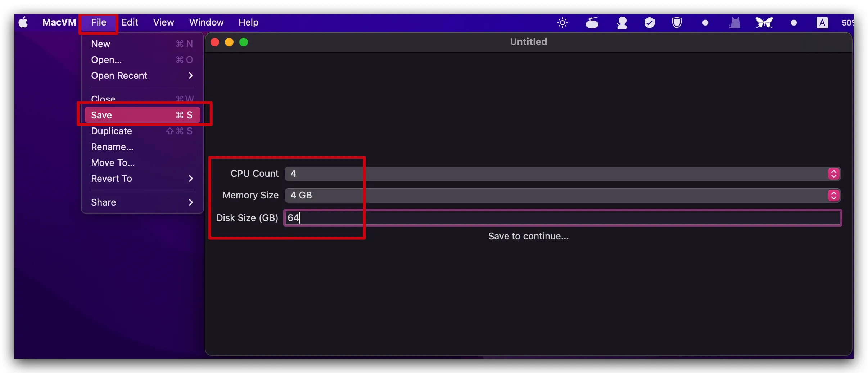This screenshot has width=868, height=373.
Task: Zoom the Untitled window with green button
Action: 244,42
